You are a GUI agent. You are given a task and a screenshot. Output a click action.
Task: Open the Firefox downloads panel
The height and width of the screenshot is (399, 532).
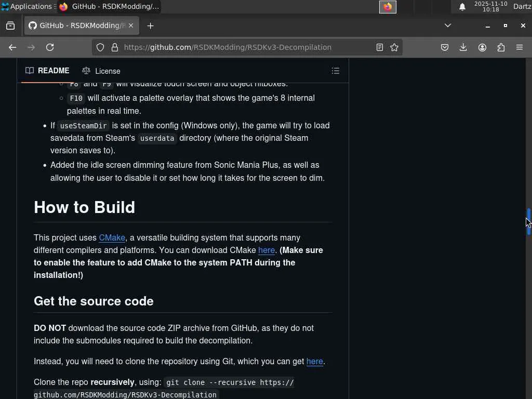[463, 47]
